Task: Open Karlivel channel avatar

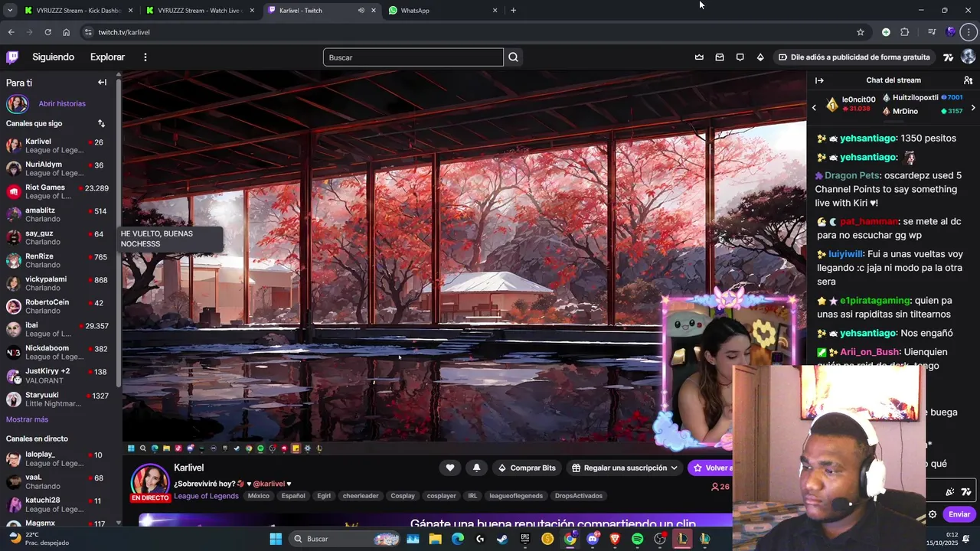Action: pos(150,481)
